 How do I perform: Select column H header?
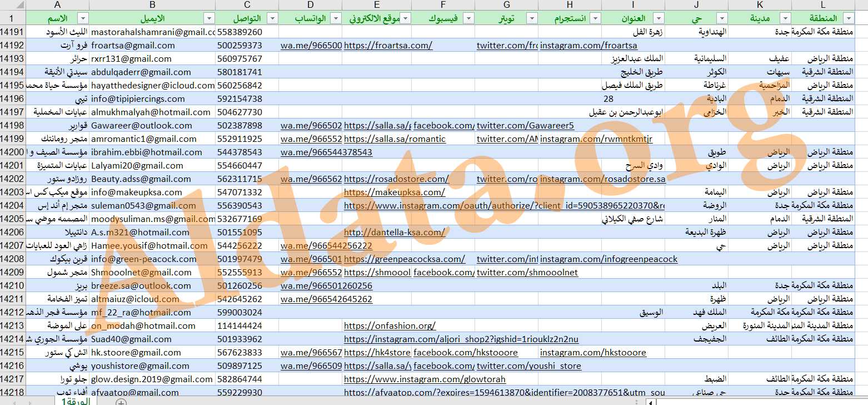point(570,5)
